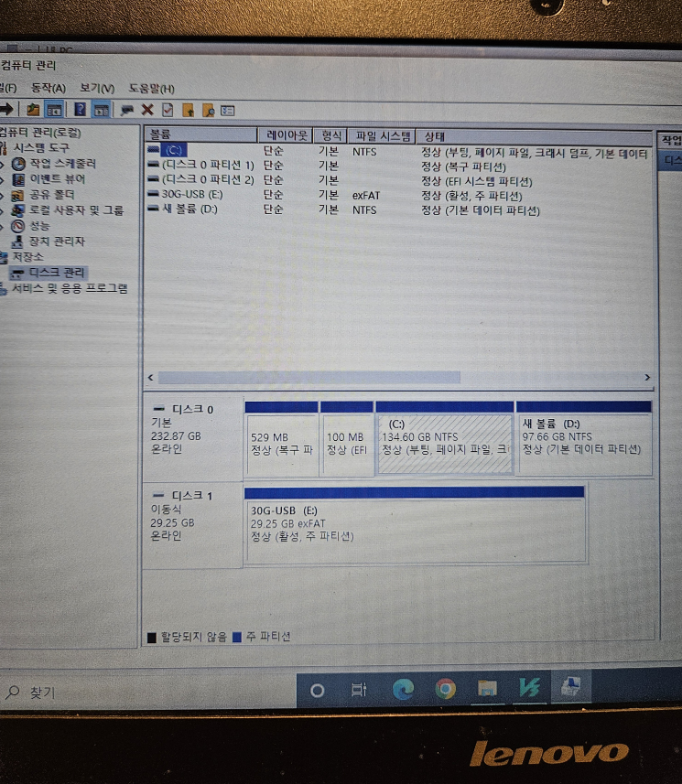Switch to Computer Management taskbar icon
This screenshot has width=682, height=784.
571,686
